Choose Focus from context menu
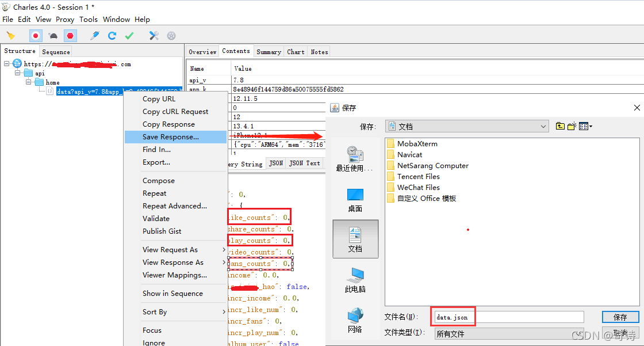Image resolution: width=644 pixels, height=346 pixels. [x=175, y=330]
